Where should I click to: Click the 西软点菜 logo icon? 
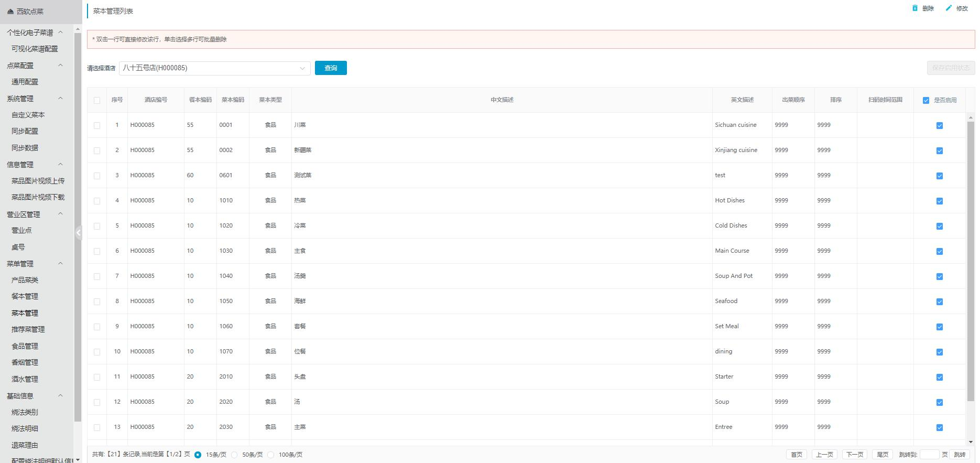coord(10,12)
